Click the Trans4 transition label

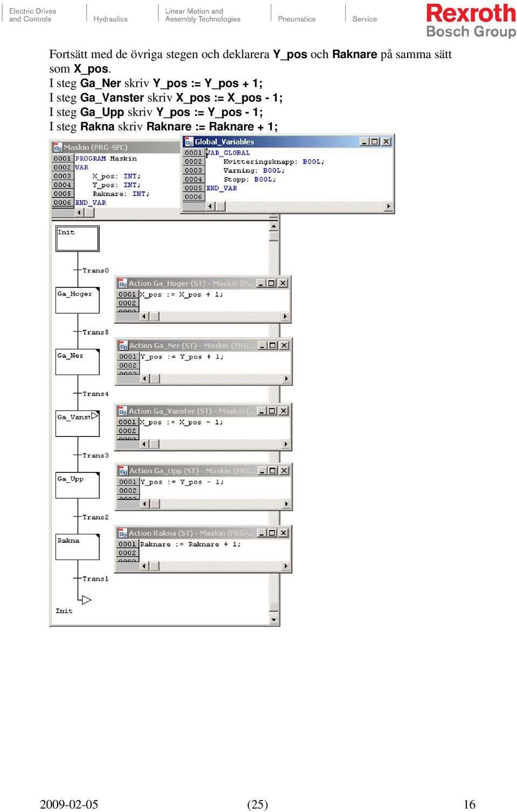click(95, 394)
